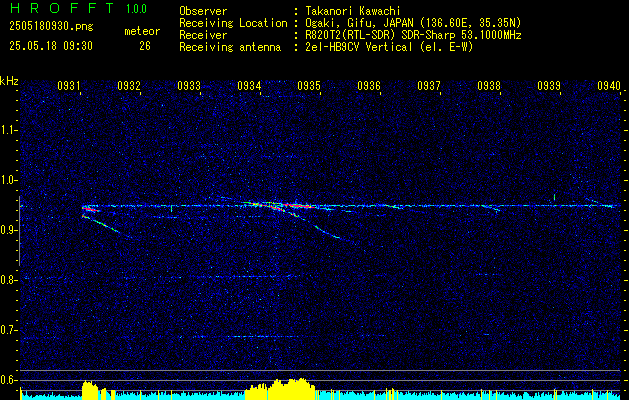This screenshot has width=629, height=400.
Task: Click the 1.0 kHz frequency axis label
Action: click(9, 180)
